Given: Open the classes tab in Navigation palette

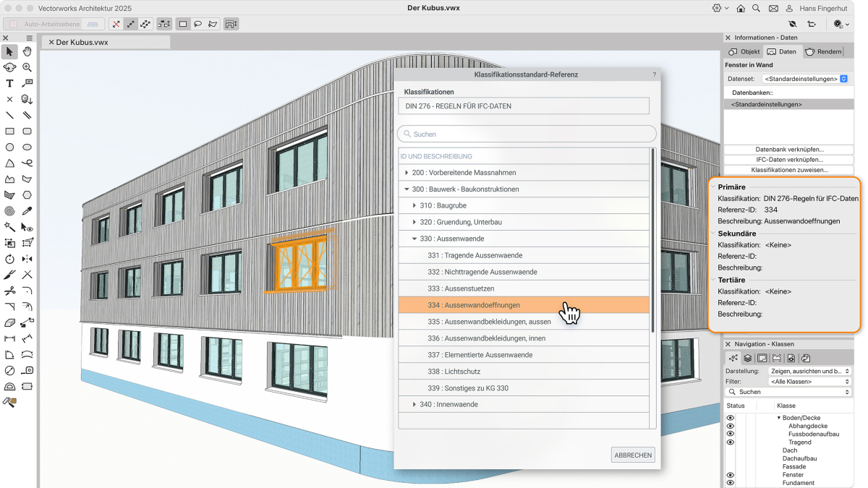Looking at the screenshot, I should pos(733,358).
